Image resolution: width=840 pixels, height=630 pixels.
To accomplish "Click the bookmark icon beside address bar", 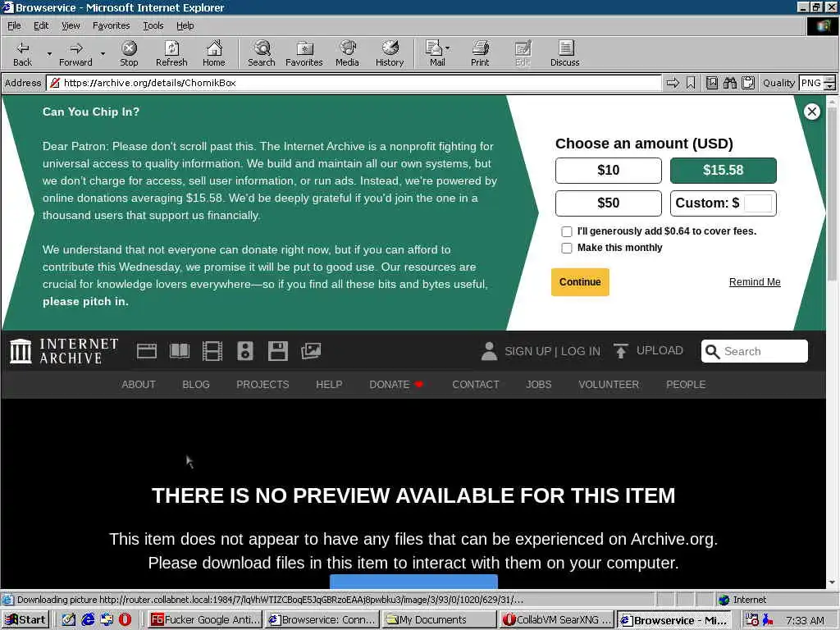I will [691, 83].
